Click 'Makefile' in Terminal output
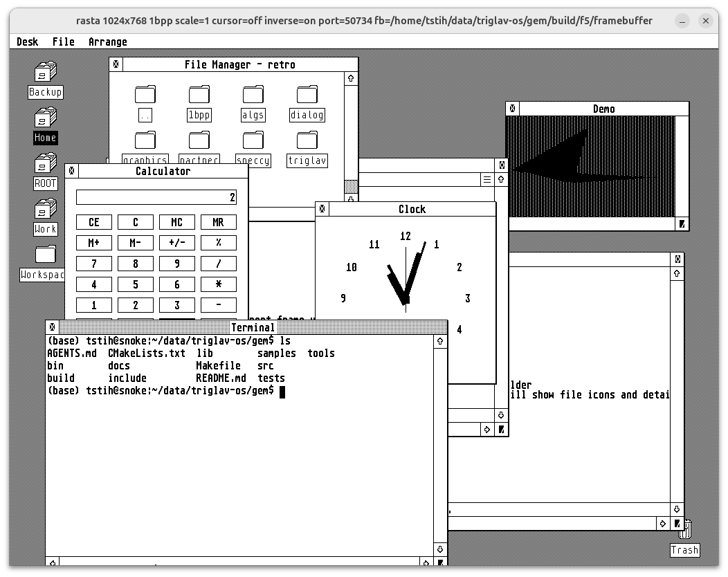This screenshot has height=577, width=728. click(x=218, y=366)
